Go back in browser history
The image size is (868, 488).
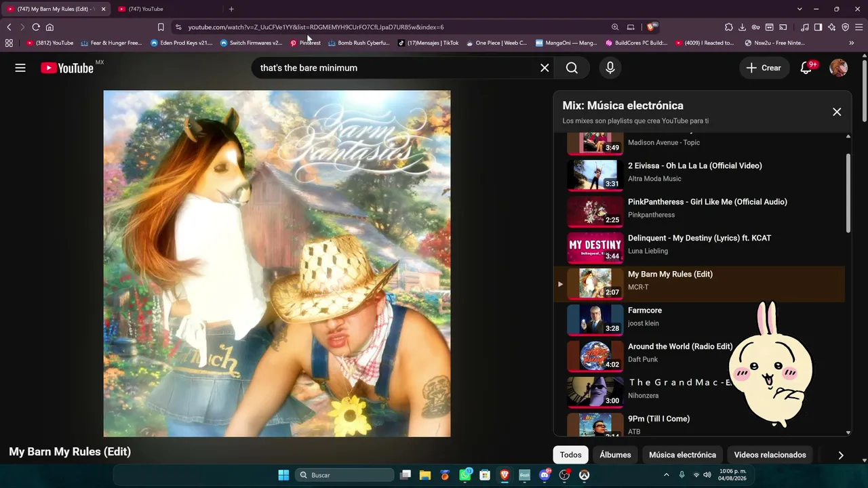9,27
